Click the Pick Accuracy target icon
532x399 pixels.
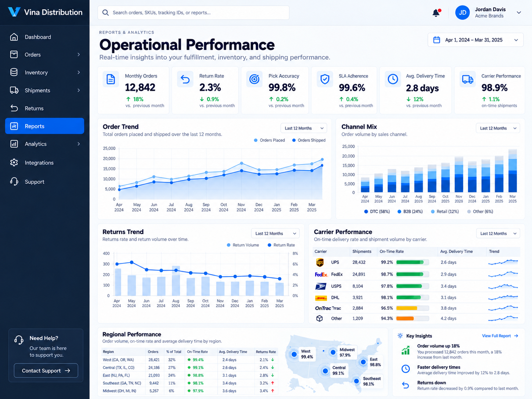pos(254,79)
